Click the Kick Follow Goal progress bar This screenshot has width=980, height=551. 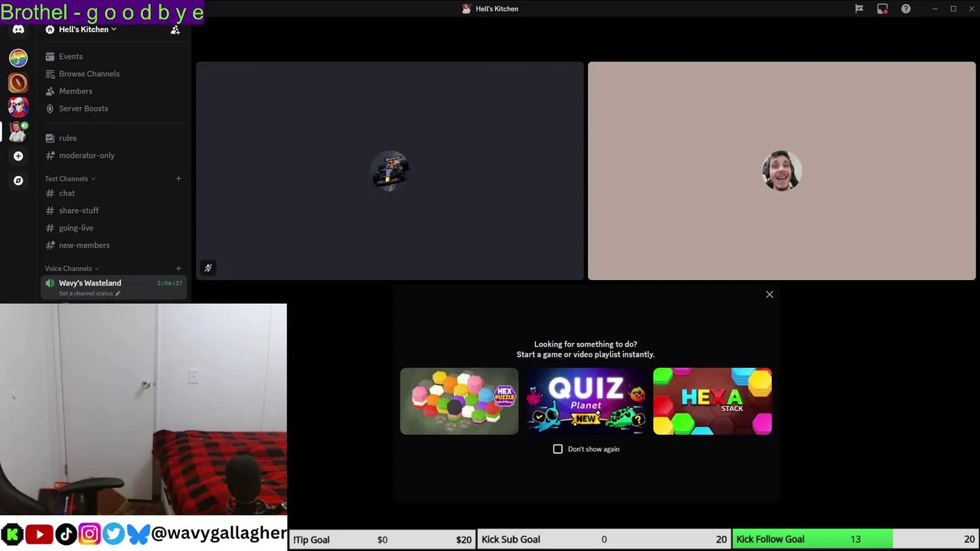tap(855, 540)
